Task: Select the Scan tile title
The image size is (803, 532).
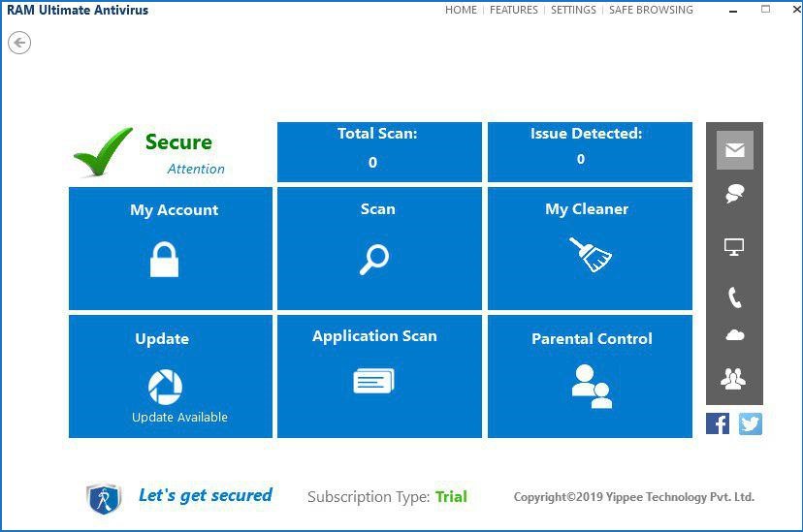Action: click(x=378, y=208)
